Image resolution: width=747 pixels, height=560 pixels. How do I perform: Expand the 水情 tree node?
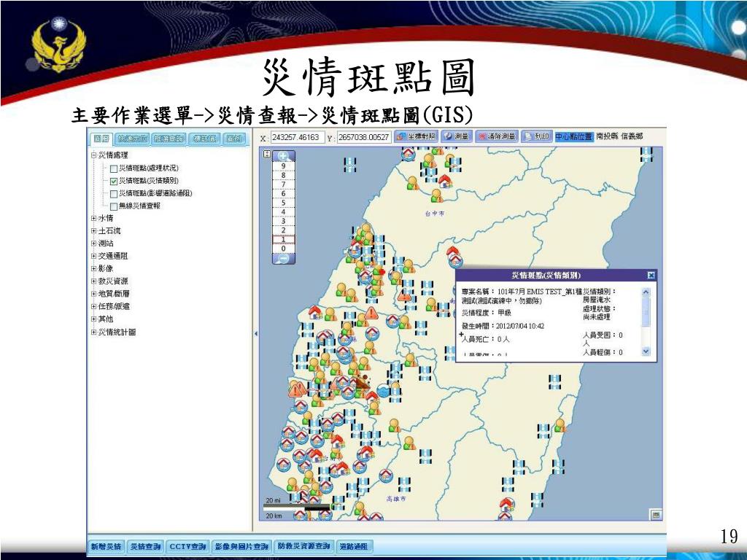[94, 218]
